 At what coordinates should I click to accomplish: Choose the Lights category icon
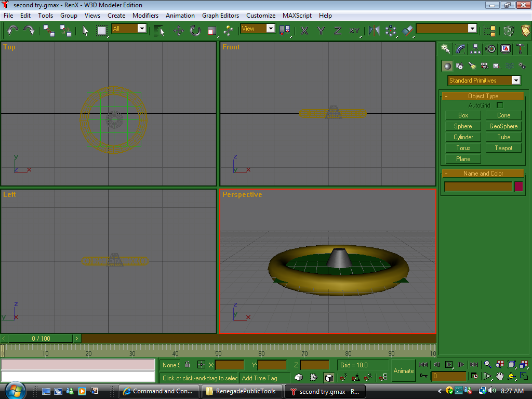(472, 66)
